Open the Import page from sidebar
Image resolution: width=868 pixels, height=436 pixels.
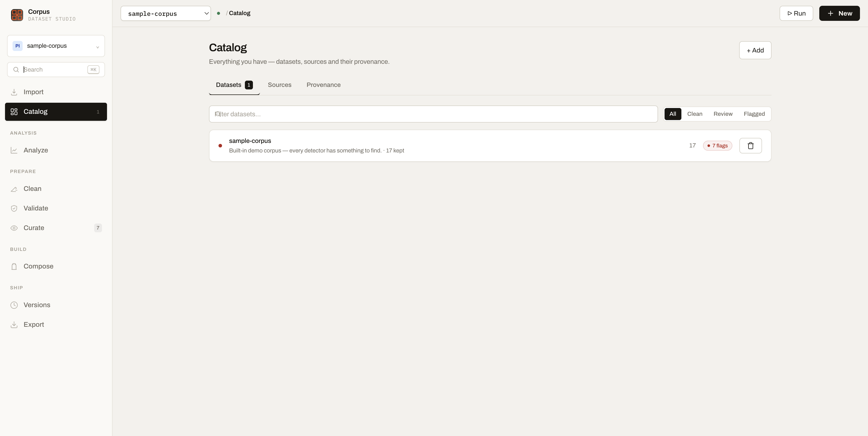click(56, 92)
